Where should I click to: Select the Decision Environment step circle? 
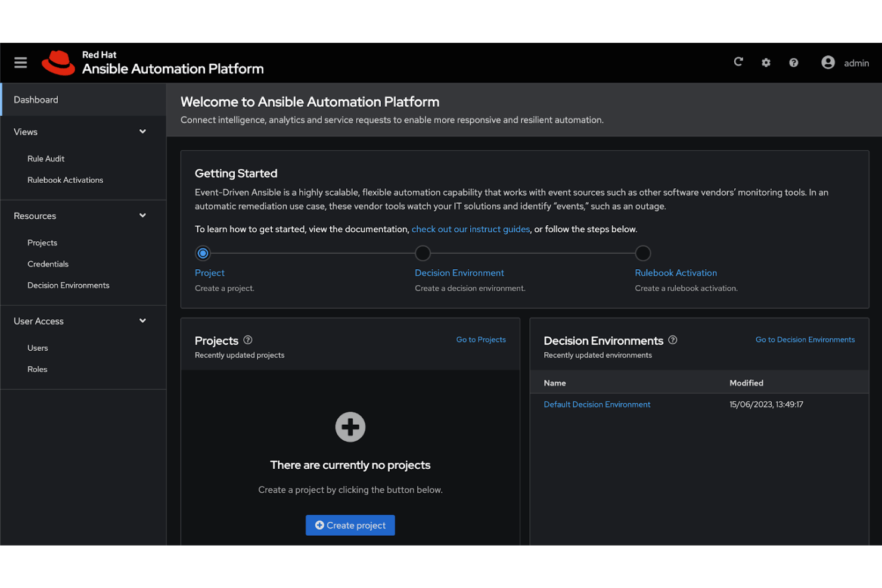point(423,253)
